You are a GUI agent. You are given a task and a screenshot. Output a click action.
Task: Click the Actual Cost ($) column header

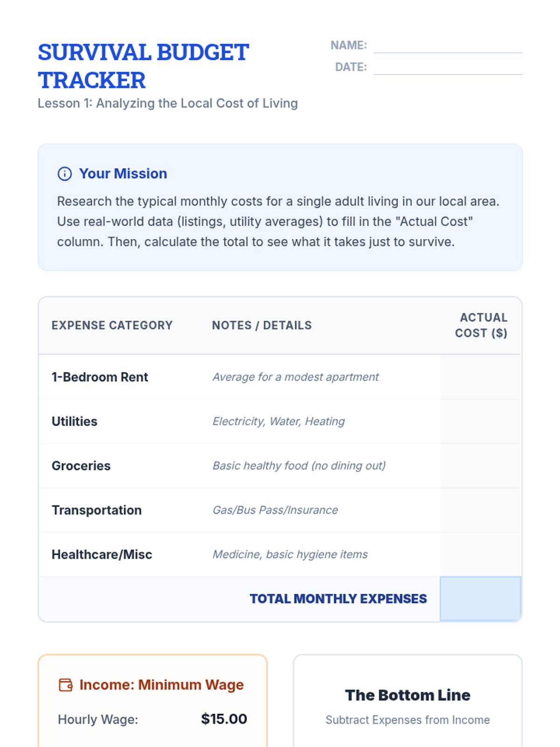(x=481, y=325)
